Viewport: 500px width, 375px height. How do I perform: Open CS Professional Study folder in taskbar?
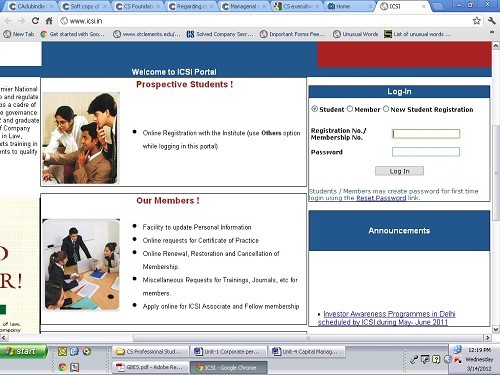coord(150,351)
